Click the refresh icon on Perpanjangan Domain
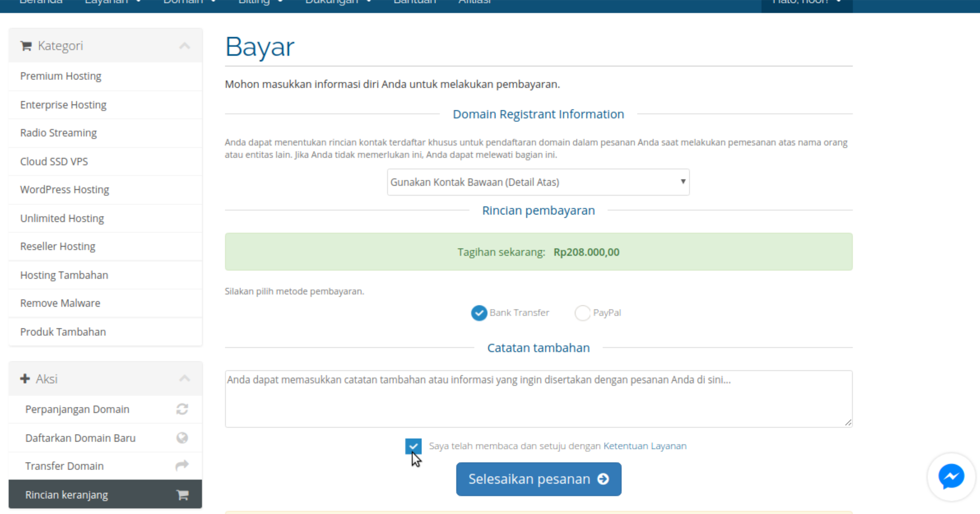This screenshot has height=514, width=980. click(182, 409)
